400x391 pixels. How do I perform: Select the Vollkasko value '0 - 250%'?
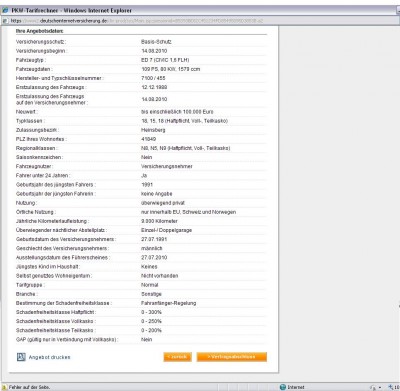click(x=151, y=321)
